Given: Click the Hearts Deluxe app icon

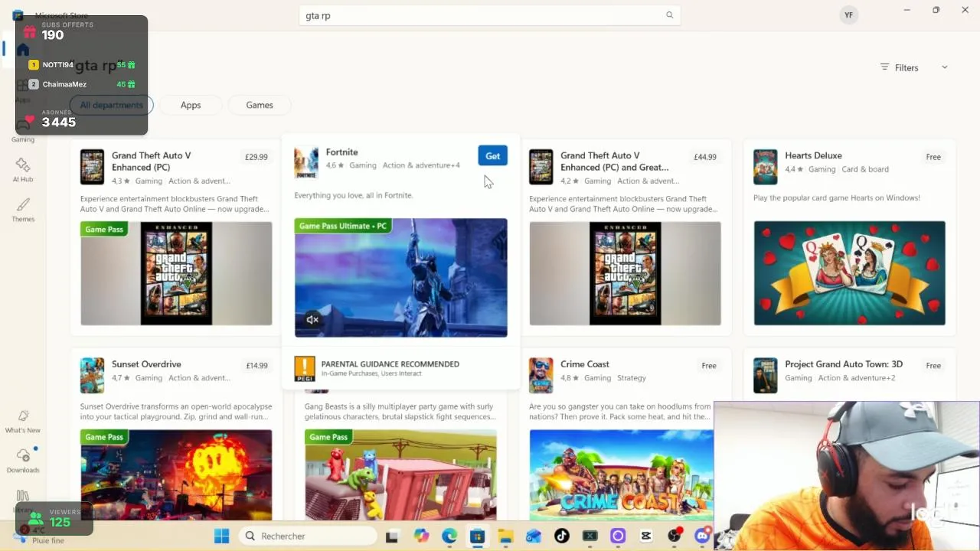Looking at the screenshot, I should [x=766, y=167].
